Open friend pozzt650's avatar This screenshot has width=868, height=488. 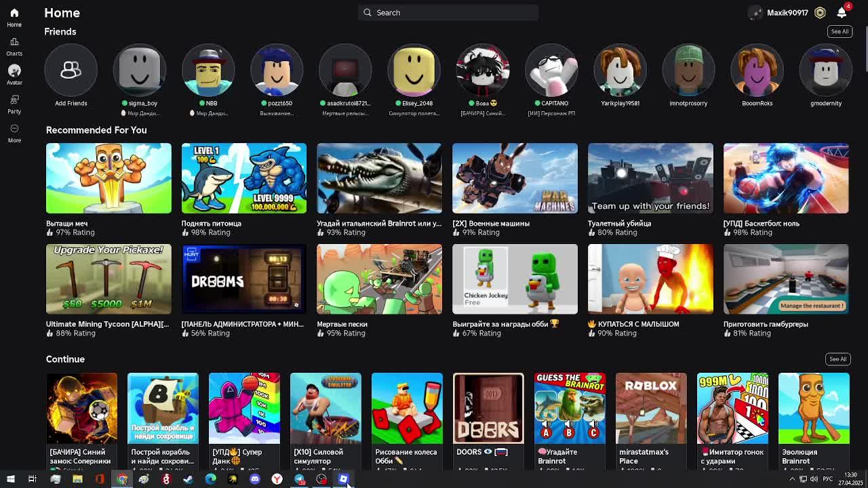click(x=277, y=70)
